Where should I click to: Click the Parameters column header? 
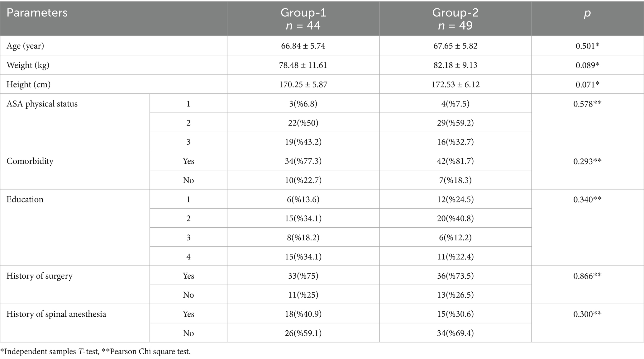(37, 13)
